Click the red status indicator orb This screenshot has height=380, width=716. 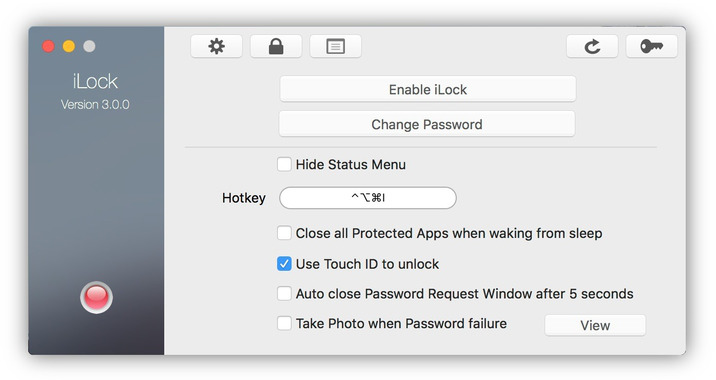tap(96, 297)
